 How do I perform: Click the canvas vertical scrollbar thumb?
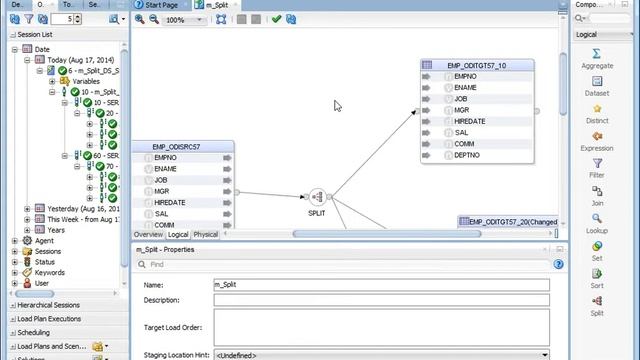tap(563, 84)
